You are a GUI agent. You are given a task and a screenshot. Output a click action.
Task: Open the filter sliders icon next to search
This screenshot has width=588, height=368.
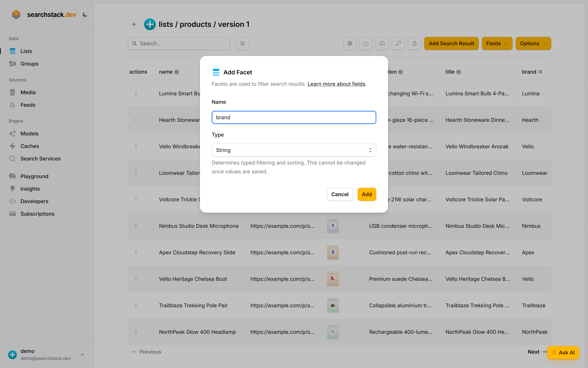click(x=242, y=44)
